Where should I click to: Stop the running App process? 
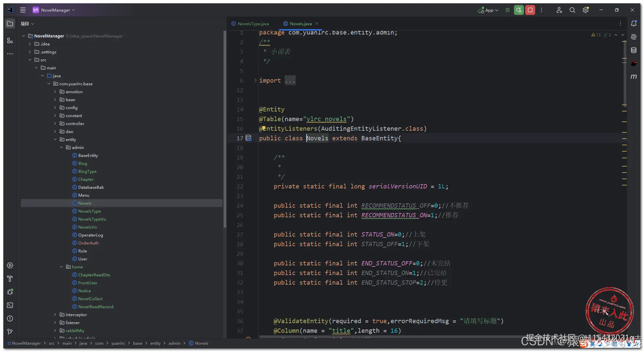[530, 10]
